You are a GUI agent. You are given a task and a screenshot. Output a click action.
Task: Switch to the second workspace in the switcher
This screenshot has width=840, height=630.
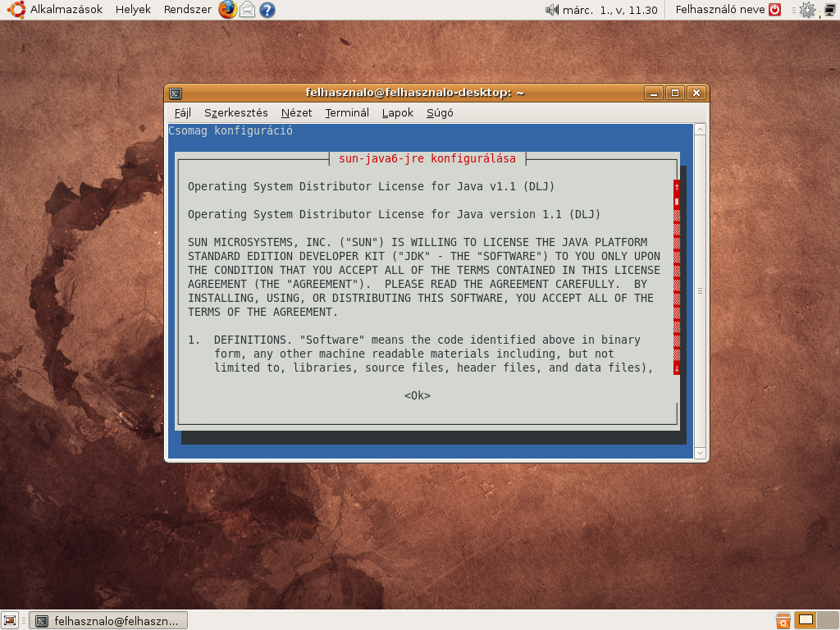click(829, 620)
